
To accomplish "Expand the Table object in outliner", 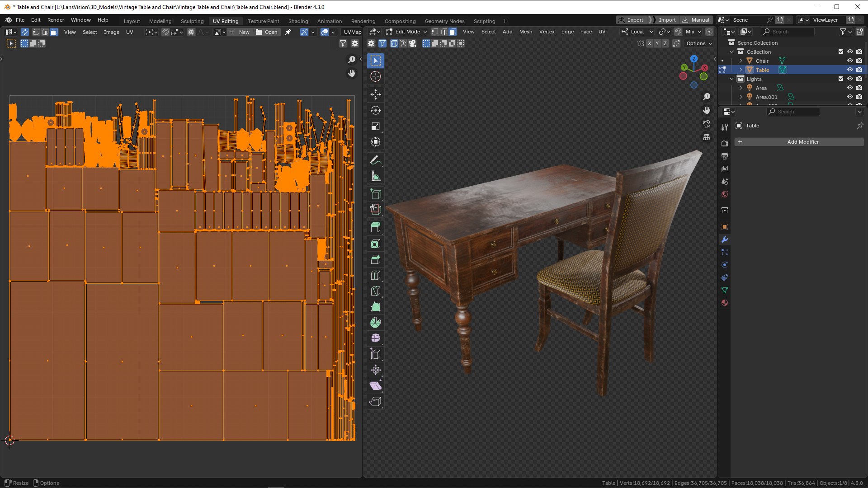I will coord(741,70).
